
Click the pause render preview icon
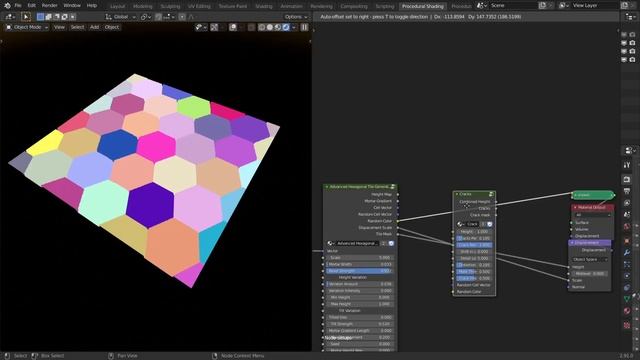304,27
